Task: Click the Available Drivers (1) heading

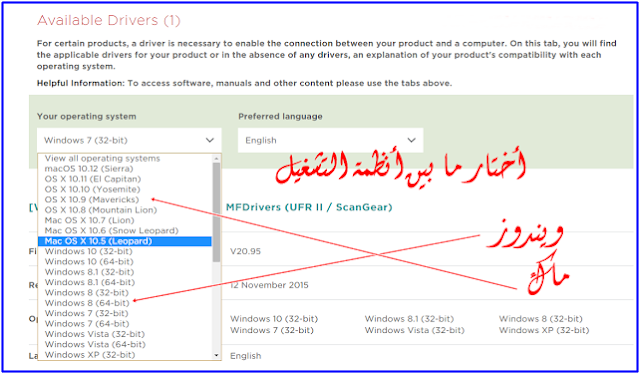Action: (109, 20)
